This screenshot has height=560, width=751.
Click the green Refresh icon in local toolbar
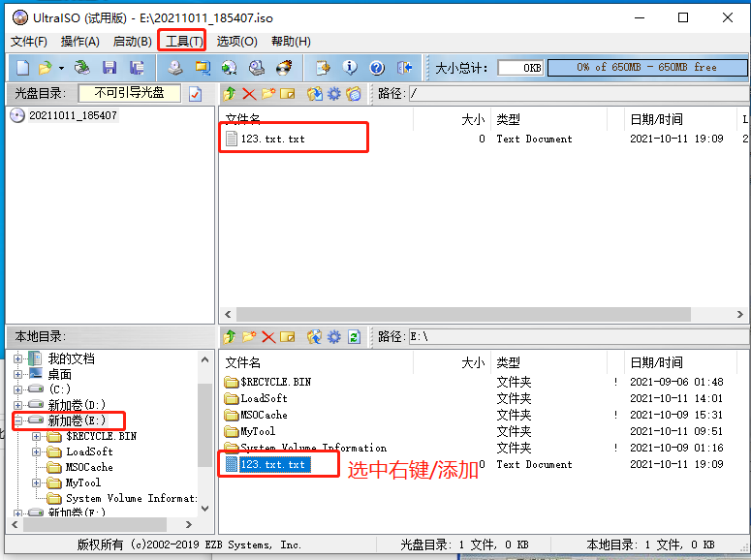[x=354, y=337]
